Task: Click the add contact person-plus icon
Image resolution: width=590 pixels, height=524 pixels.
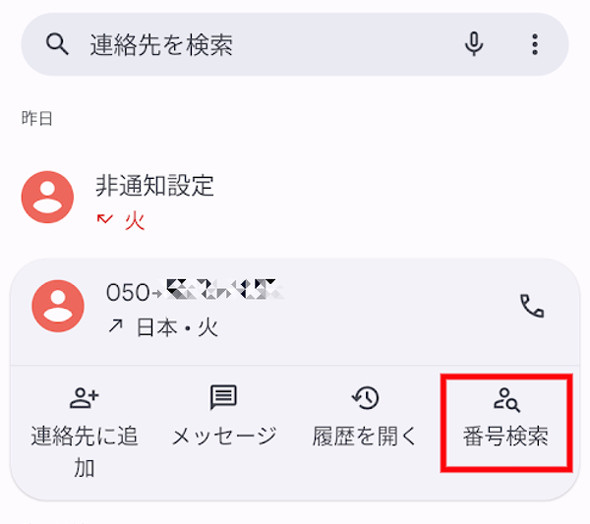Action: point(84,398)
